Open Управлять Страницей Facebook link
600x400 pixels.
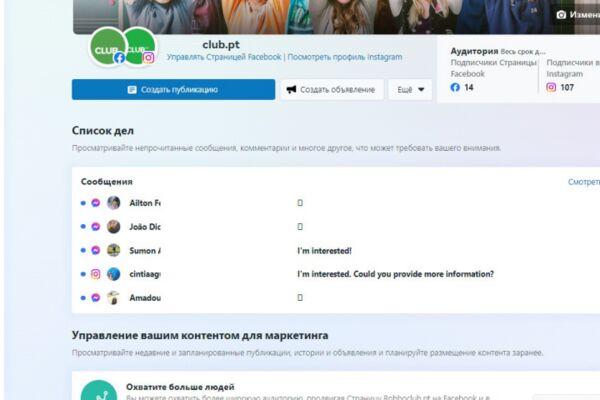[224, 57]
